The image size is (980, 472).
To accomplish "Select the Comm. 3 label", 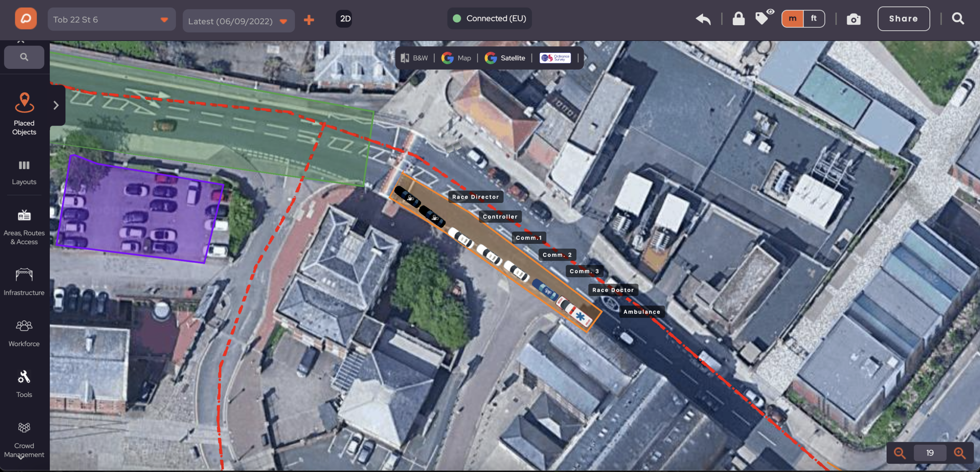I will [x=584, y=271].
